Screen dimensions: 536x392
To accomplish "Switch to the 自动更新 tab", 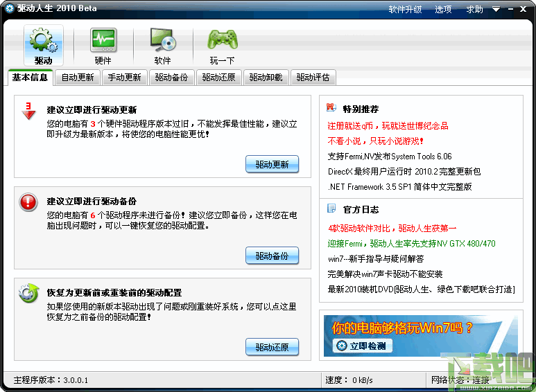I will 78,78.
